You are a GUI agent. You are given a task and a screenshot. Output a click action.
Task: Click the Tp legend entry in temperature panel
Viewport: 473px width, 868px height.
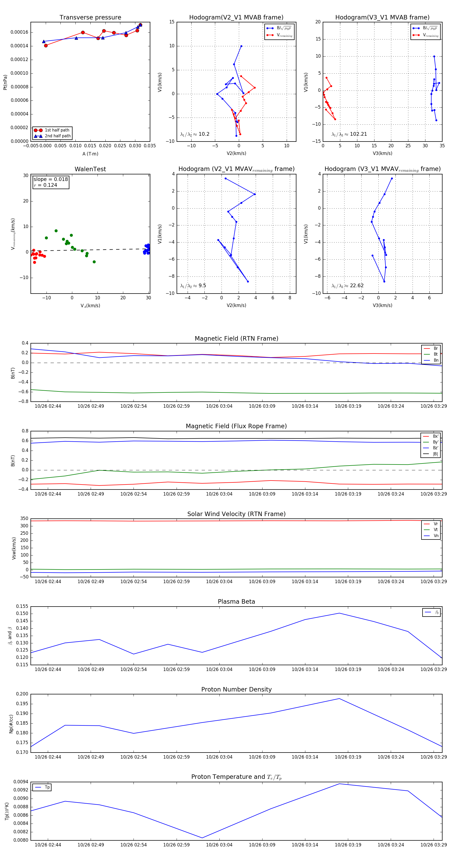(x=42, y=788)
